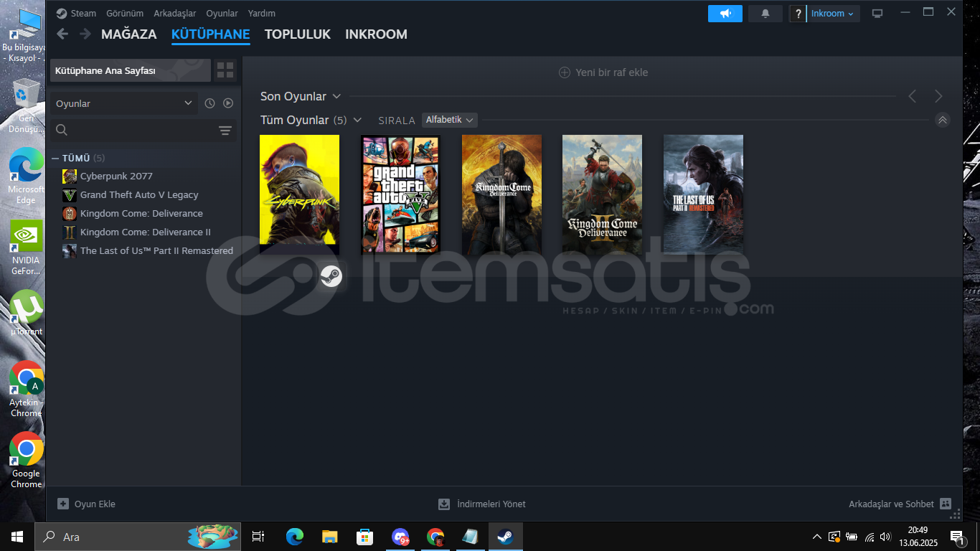The width and height of the screenshot is (980, 551).
Task: Switch to Big Picture mode monitor icon
Action: coord(877,14)
